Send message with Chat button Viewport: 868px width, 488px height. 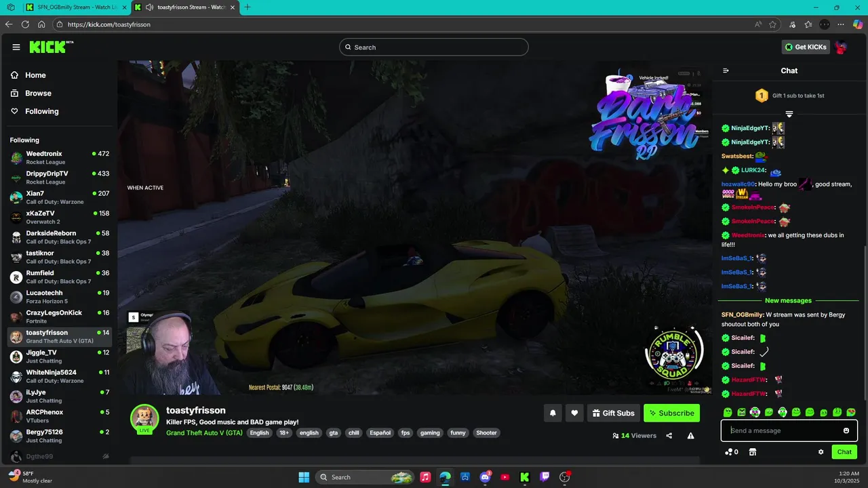[844, 452]
